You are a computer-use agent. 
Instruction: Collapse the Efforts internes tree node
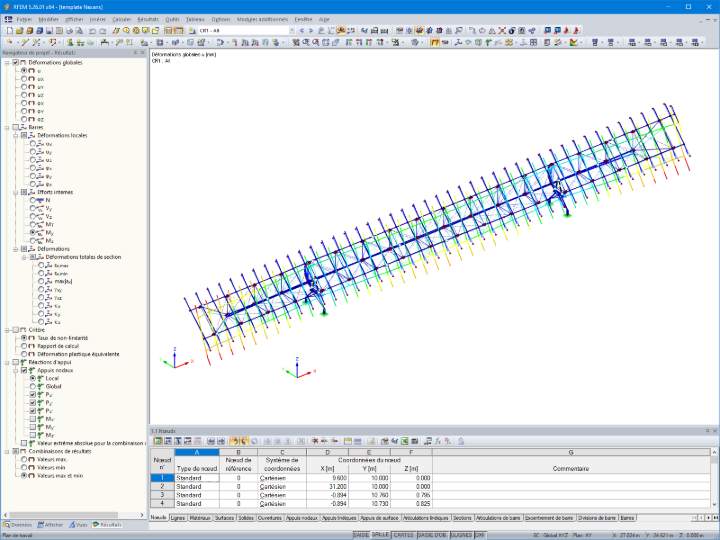(16, 192)
